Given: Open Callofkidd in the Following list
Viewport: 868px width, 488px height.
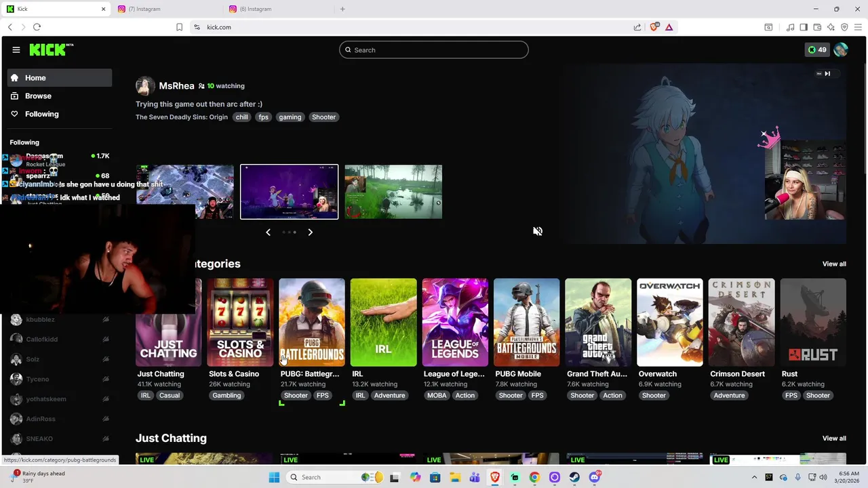Looking at the screenshot, I should point(60,340).
